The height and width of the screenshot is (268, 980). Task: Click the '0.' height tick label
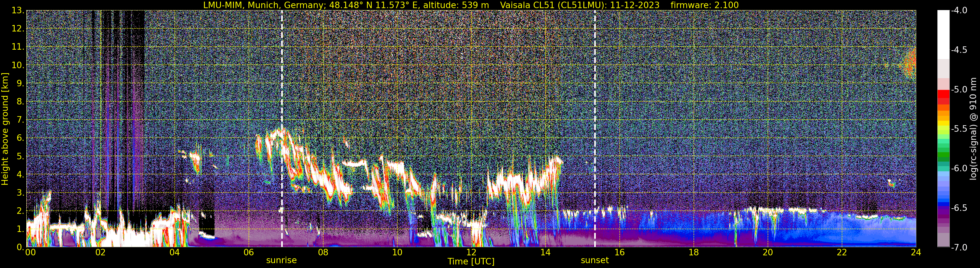[20, 247]
